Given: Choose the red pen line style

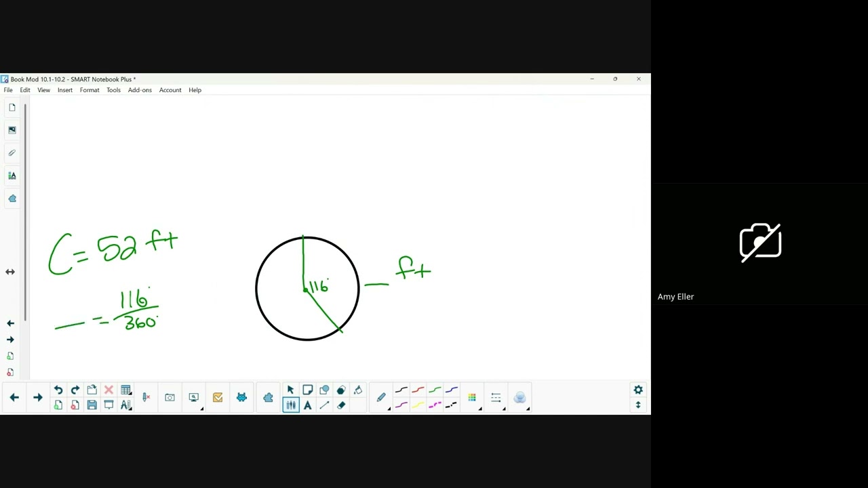Looking at the screenshot, I should click(418, 390).
